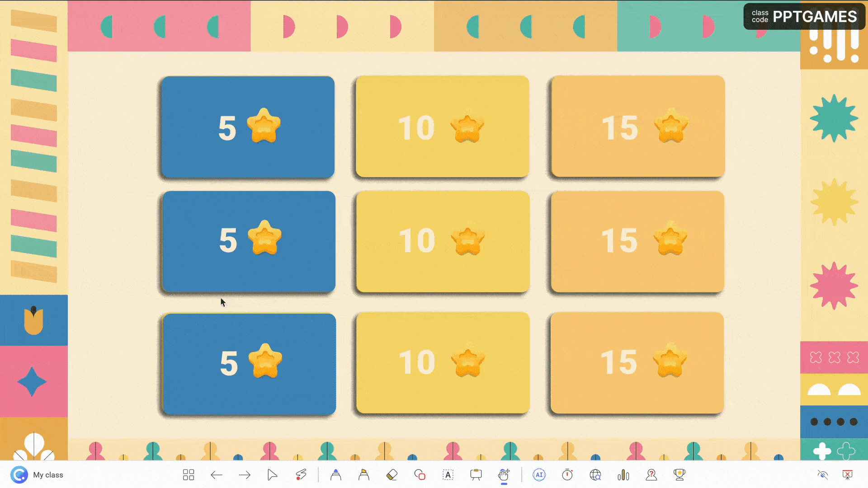Viewport: 868px width, 488px height.
Task: Click the 5-star blue card top row
Action: tap(248, 127)
